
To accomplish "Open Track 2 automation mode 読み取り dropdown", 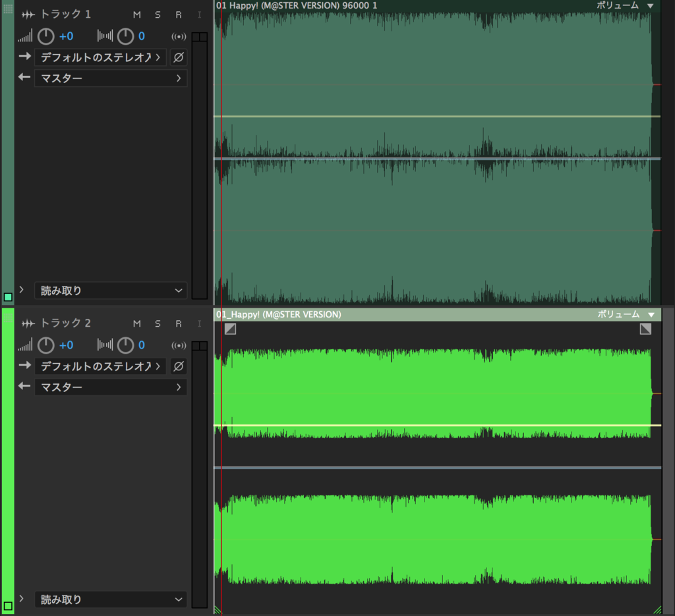I will coord(111,600).
